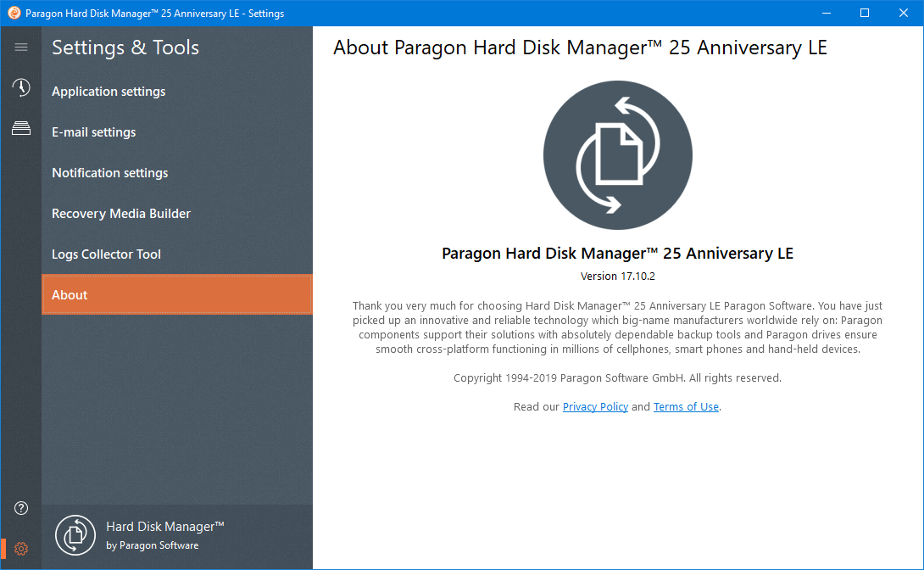Click the 'by Paragon Software' text
This screenshot has width=924, height=570.
point(152,545)
